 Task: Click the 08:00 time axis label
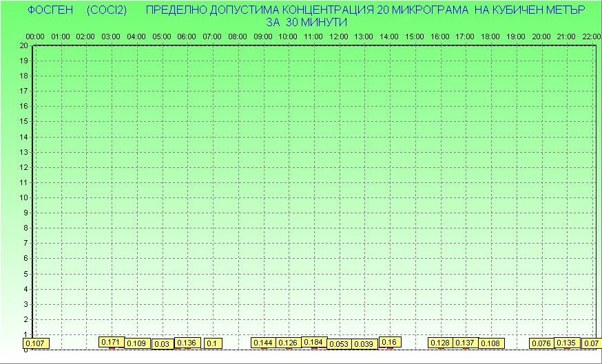238,37
